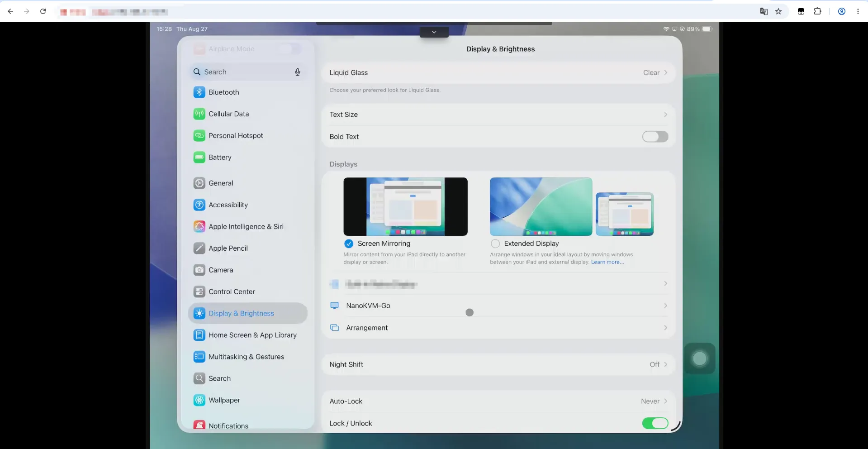
Task: Click the Apple Pencil icon
Action: (199, 248)
